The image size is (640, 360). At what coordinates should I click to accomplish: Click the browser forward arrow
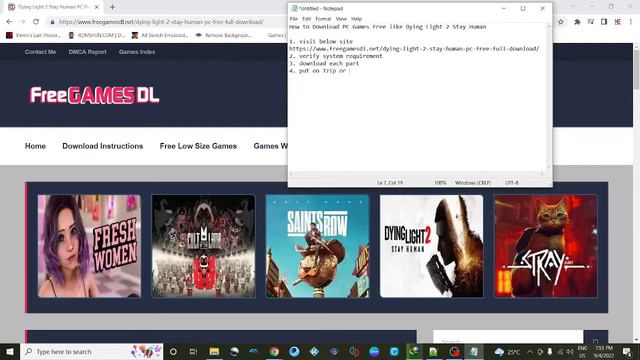pos(22,22)
